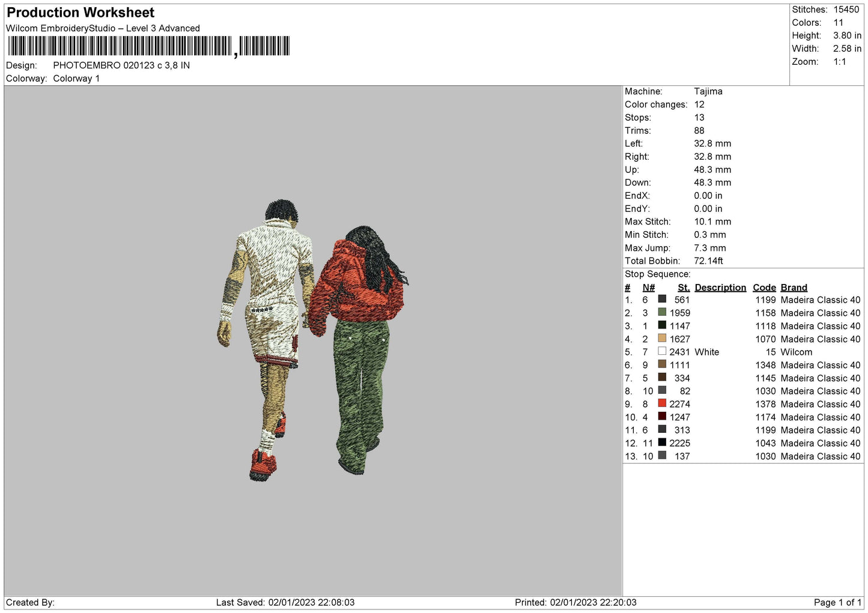Viewport: 868px width, 613px height.
Task: Click the 'Page 1 of 1' footer
Action: coord(837,602)
